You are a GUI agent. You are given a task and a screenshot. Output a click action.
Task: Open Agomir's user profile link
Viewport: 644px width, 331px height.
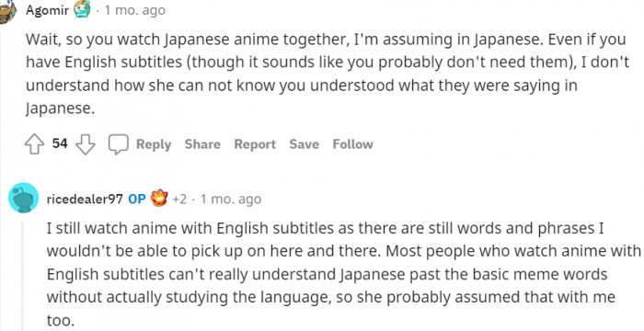47,10
